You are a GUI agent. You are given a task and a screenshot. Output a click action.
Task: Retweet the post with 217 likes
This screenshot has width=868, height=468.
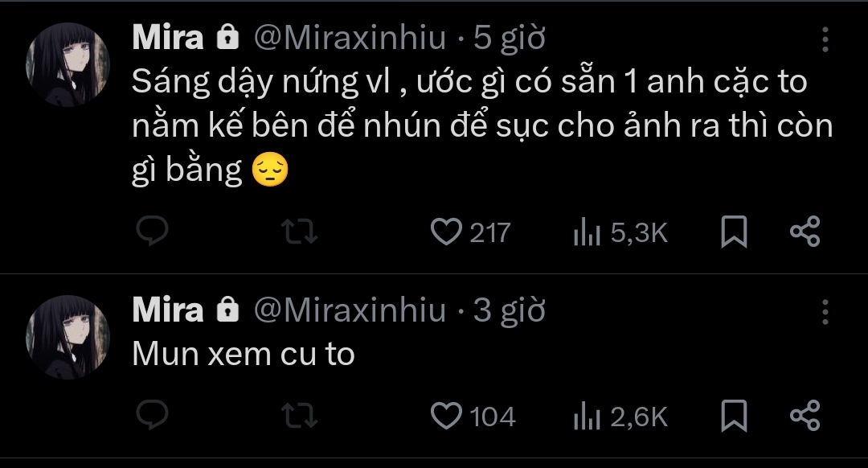point(302,232)
